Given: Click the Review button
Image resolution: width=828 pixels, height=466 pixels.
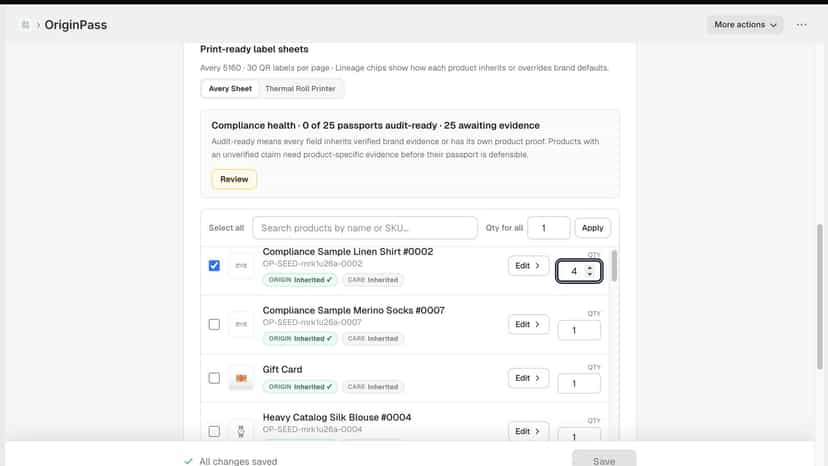Looking at the screenshot, I should tap(234, 179).
